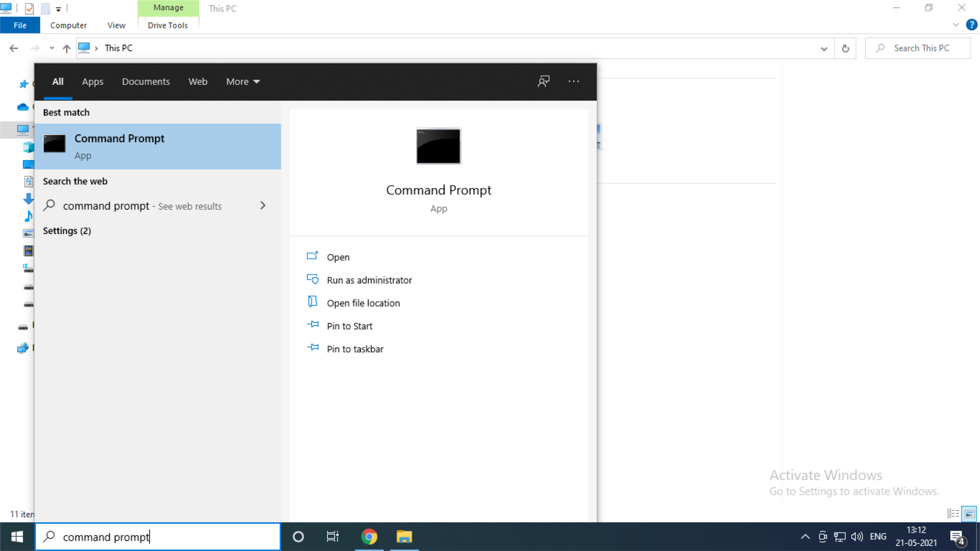Open the Downloads folder in the navigation pane

point(28,198)
